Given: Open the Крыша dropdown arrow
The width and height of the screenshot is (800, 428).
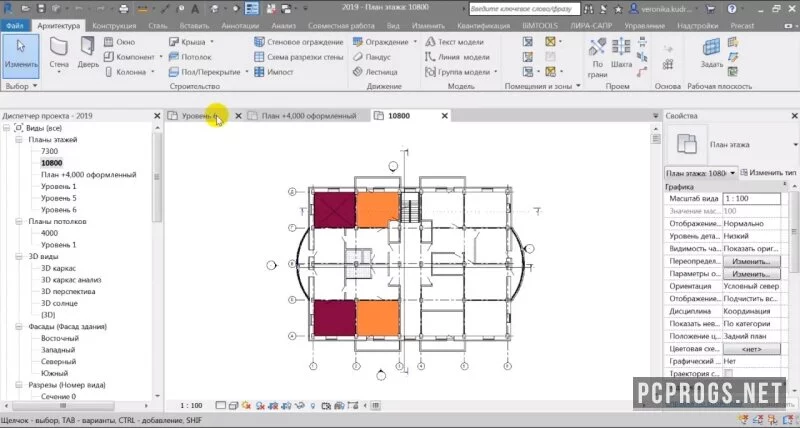Looking at the screenshot, I should [212, 42].
